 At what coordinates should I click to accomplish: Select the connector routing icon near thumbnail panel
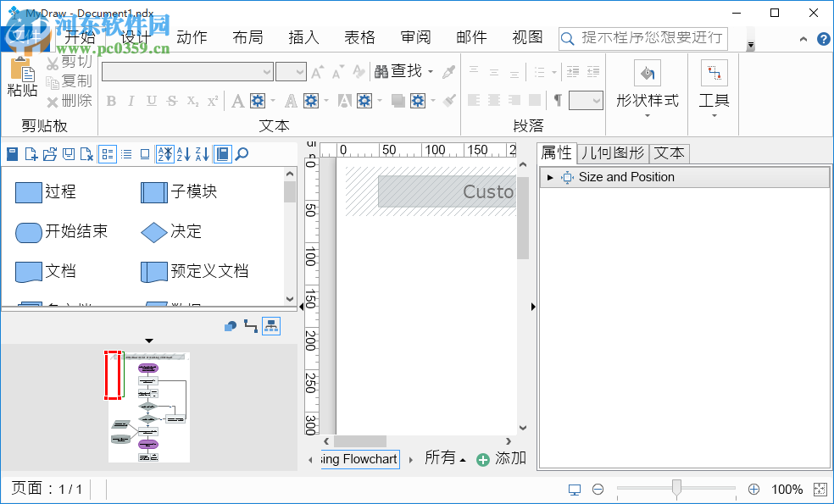(x=251, y=325)
